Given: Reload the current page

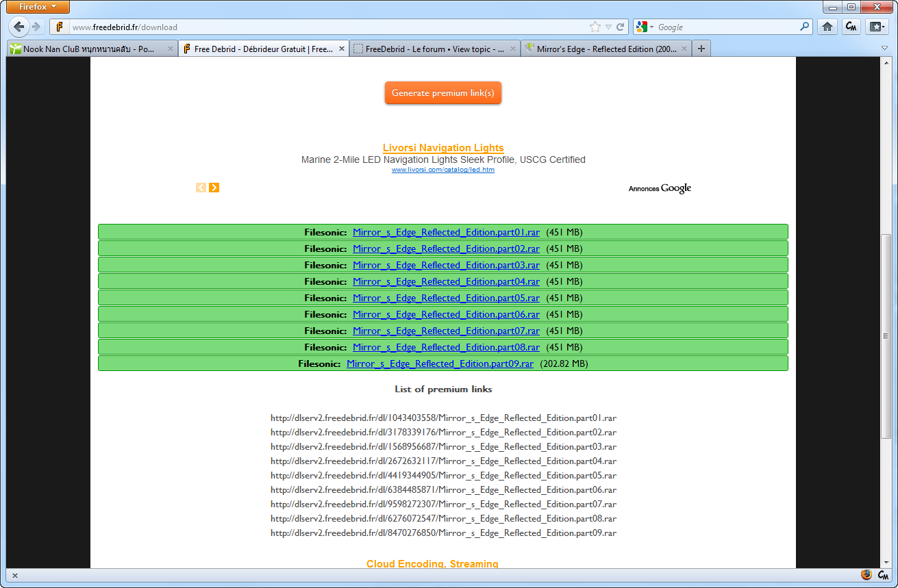Looking at the screenshot, I should click(621, 27).
